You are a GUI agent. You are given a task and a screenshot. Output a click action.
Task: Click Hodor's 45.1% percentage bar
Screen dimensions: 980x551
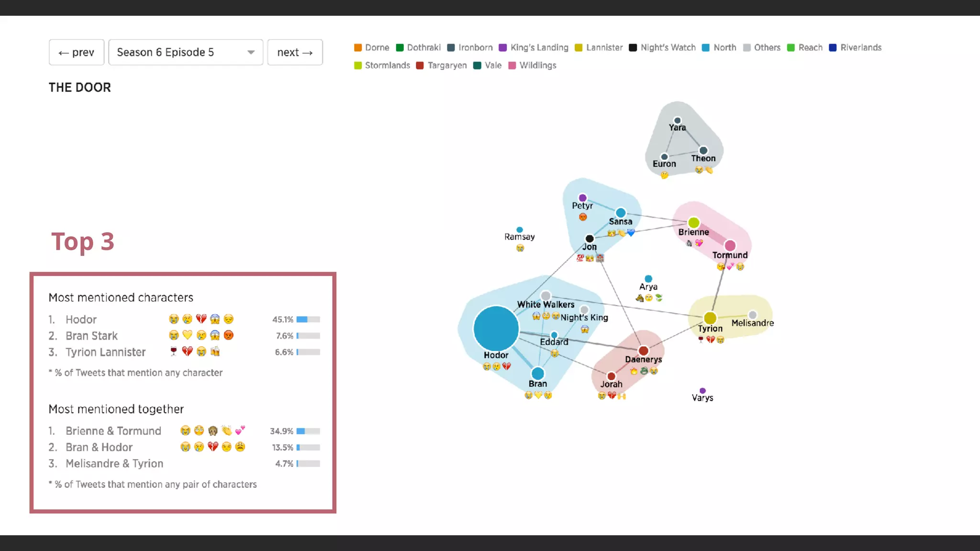click(x=308, y=320)
